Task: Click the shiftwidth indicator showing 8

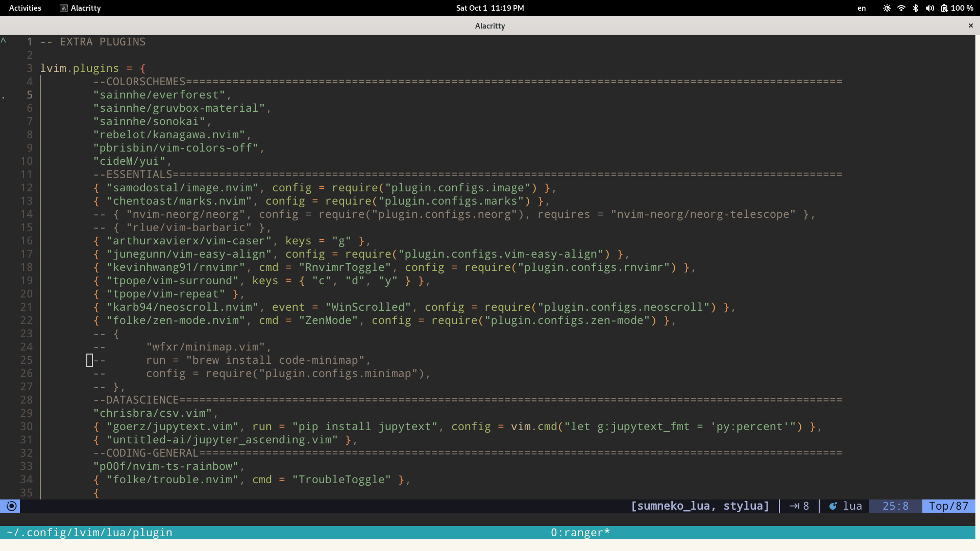Action: pyautogui.click(x=798, y=506)
